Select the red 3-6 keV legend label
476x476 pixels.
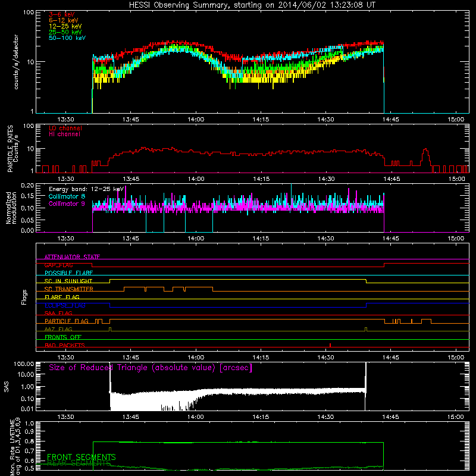(61, 14)
